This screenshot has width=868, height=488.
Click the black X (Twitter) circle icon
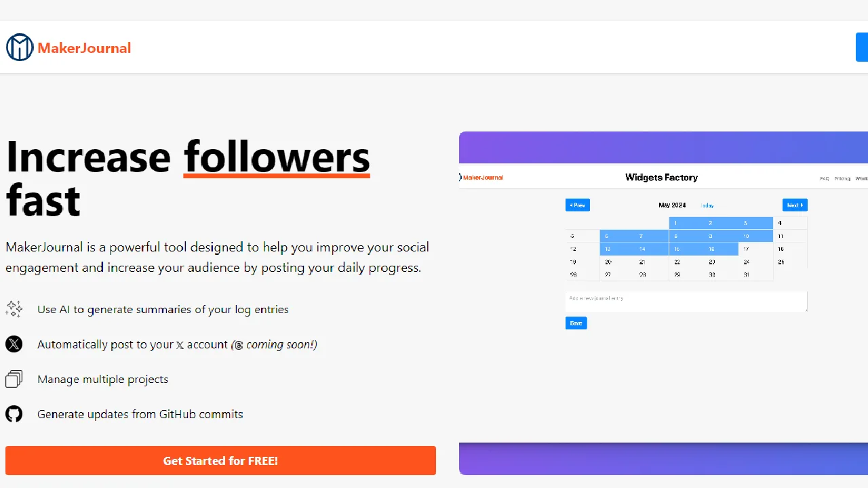[14, 344]
